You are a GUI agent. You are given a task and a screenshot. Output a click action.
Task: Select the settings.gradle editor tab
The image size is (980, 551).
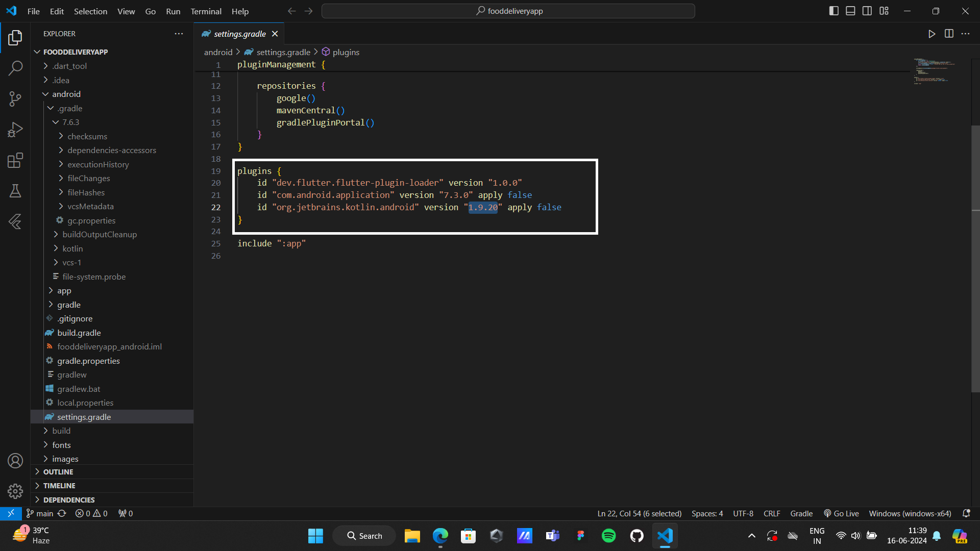click(x=239, y=34)
